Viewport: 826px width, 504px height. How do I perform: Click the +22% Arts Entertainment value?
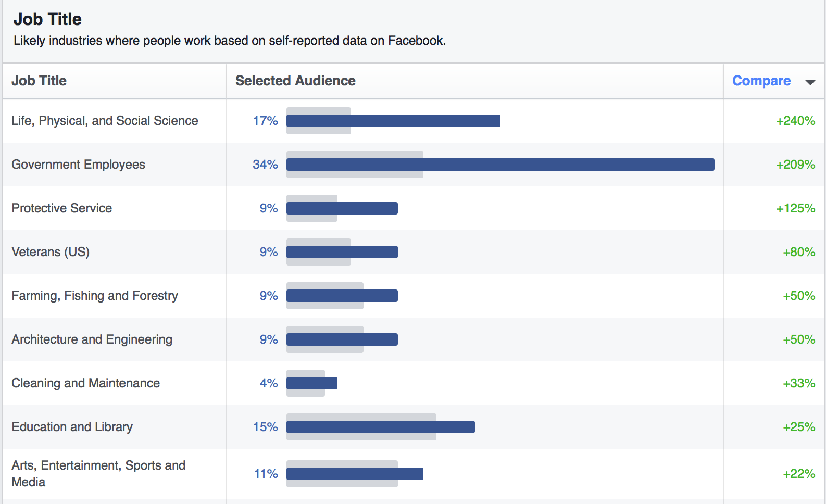coord(798,474)
